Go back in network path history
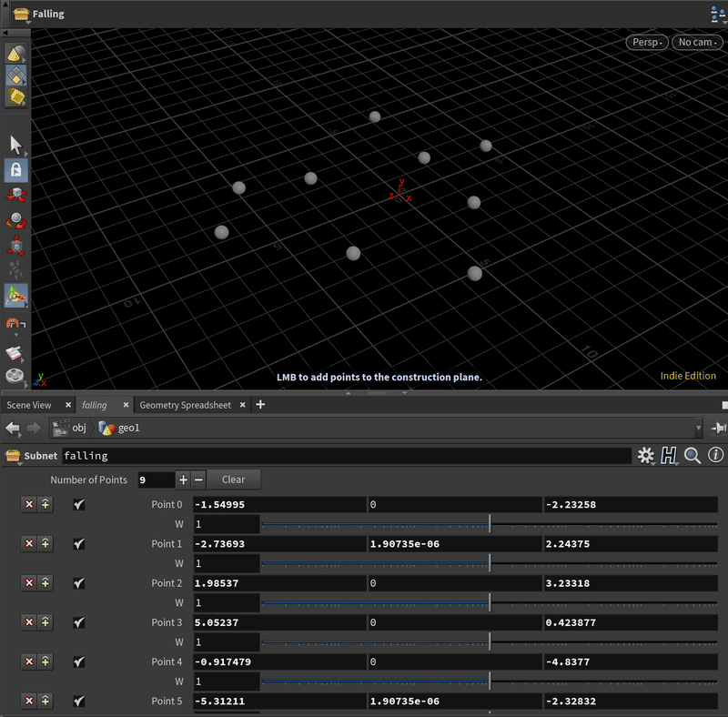Screen dimensions: 728x717 point(13,428)
